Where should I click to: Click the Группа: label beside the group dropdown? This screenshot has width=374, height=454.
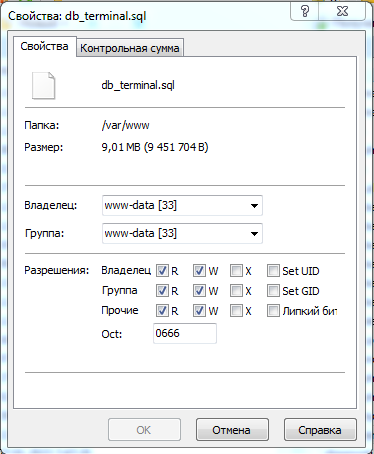click(x=44, y=233)
